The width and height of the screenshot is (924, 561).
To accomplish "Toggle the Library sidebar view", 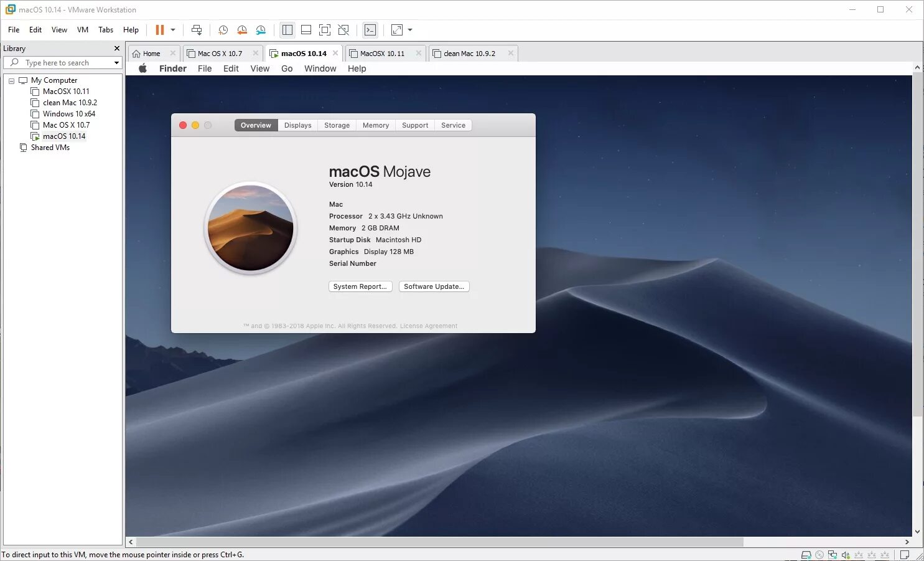I will point(287,30).
